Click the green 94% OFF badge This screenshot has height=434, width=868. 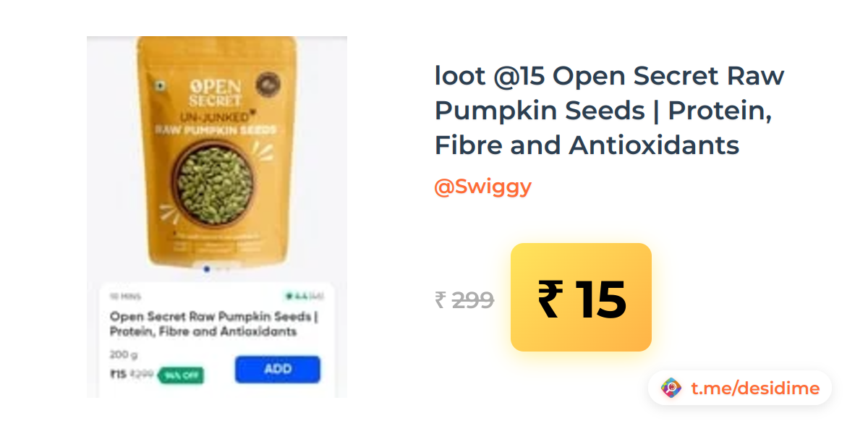[x=181, y=375]
